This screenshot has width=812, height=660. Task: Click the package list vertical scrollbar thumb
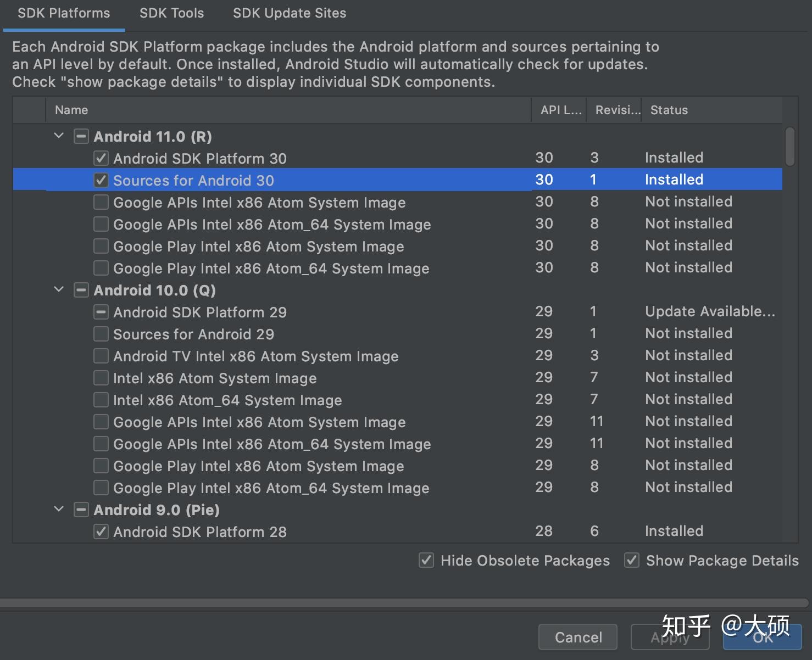(790, 146)
